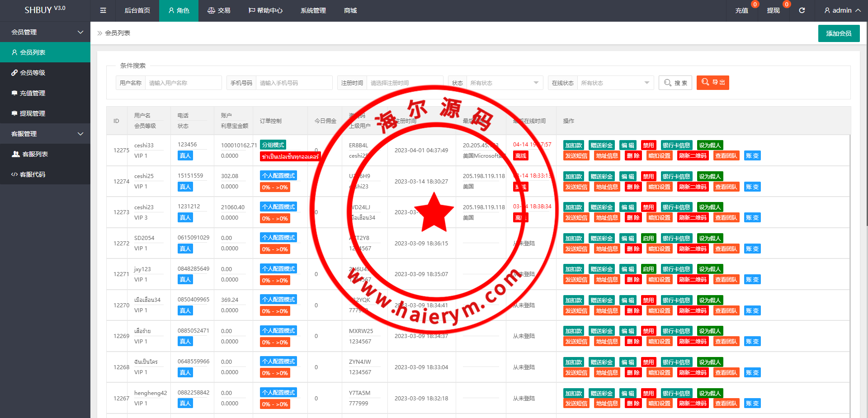Open 客服列表 in the sidebar
This screenshot has width=868, height=418.
point(35,154)
